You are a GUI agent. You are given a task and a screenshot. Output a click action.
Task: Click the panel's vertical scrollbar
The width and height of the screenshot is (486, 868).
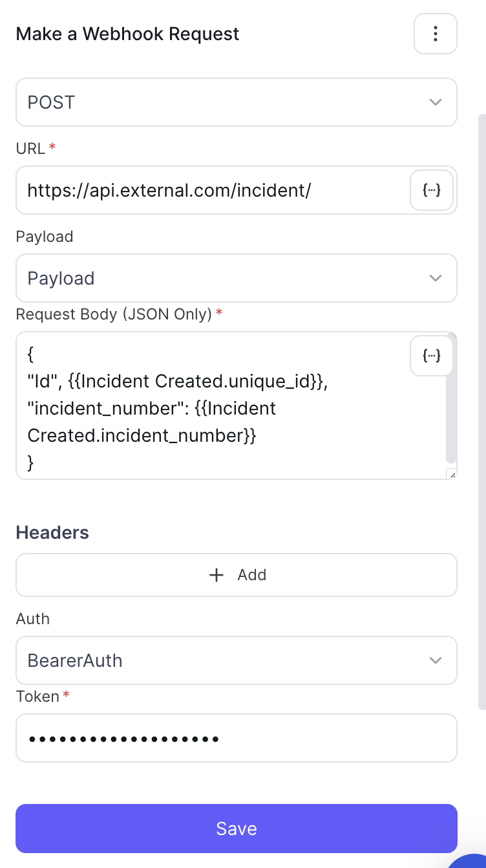click(x=481, y=412)
